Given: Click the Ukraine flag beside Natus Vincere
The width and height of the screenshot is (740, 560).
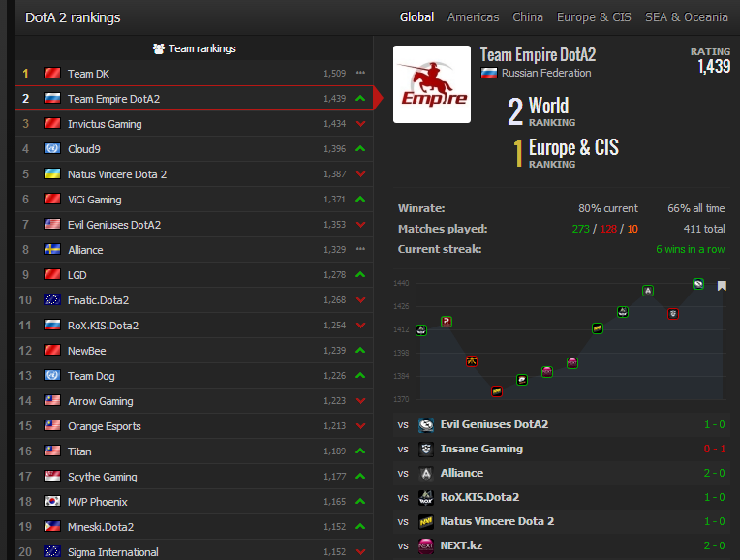Looking at the screenshot, I should coord(52,173).
